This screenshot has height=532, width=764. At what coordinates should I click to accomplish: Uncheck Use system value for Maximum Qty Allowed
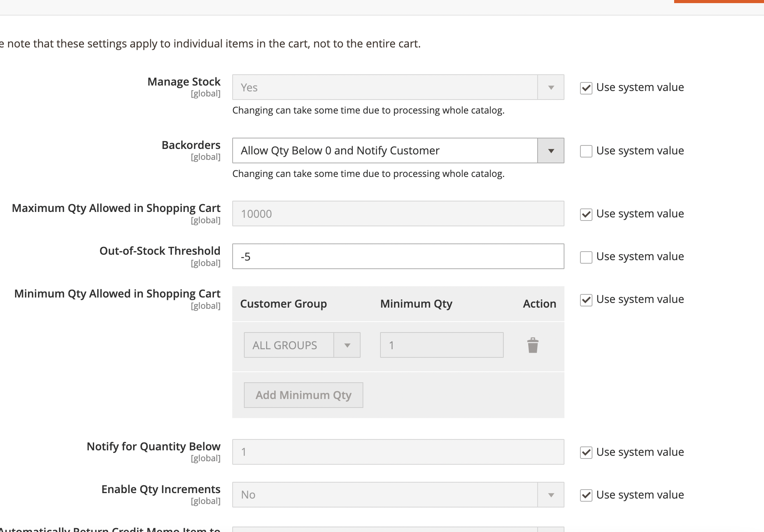586,214
